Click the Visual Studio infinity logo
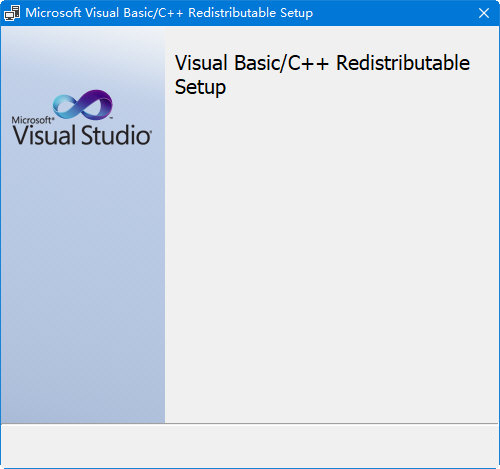Image resolution: width=500 pixels, height=469 pixels. click(83, 104)
